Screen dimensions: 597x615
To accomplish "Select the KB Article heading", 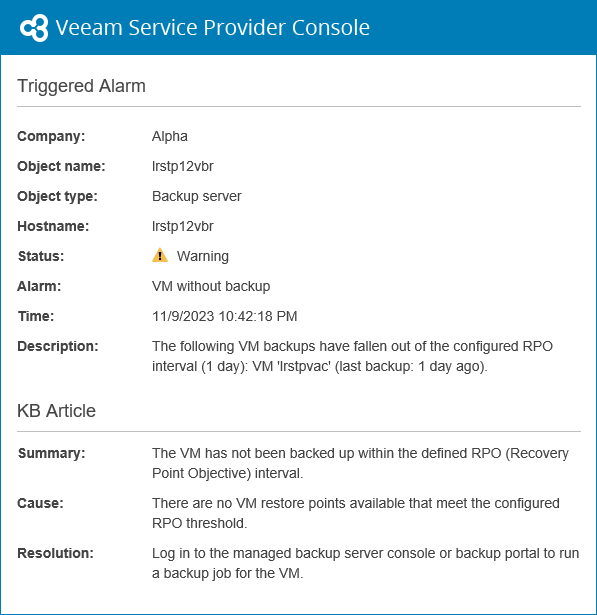I will 56,411.
